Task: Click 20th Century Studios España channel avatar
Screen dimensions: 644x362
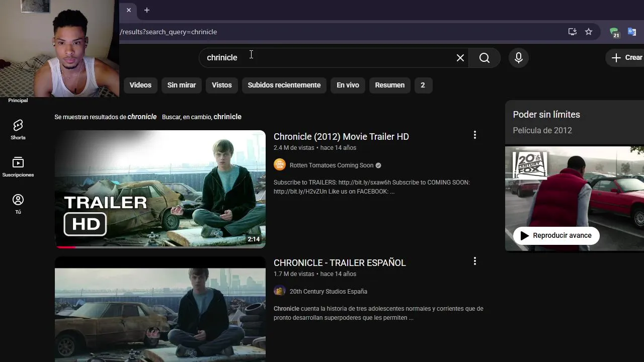Action: click(280, 291)
